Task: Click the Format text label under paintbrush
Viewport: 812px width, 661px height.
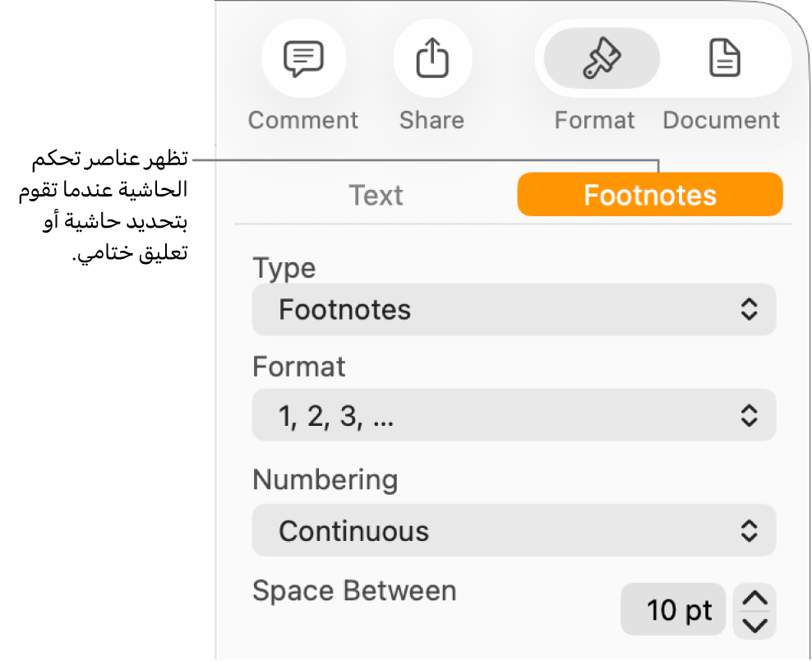Action: tap(594, 120)
